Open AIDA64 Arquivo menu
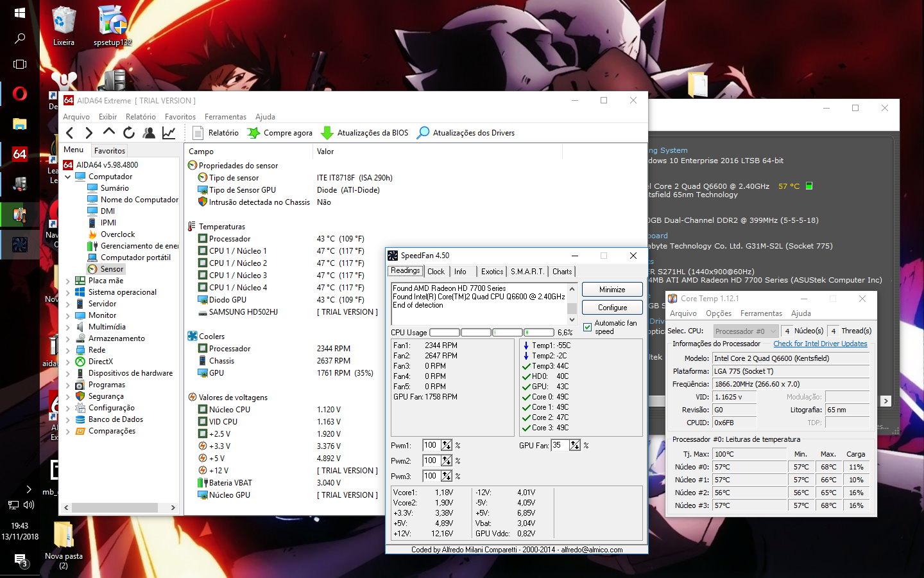 [x=76, y=117]
